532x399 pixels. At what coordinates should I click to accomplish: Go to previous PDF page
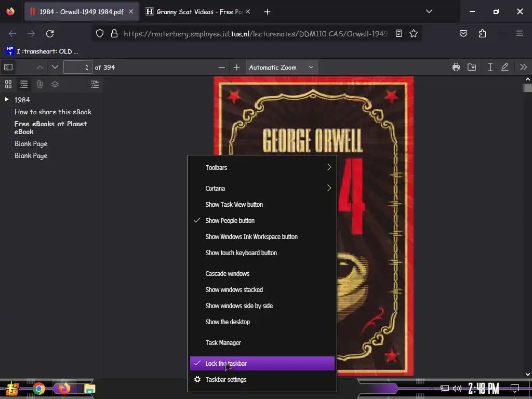[39, 67]
